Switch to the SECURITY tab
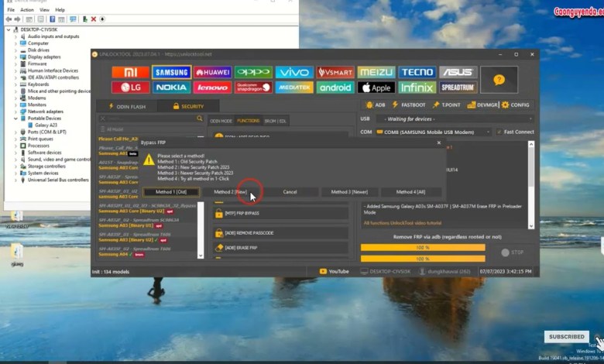The height and width of the screenshot is (364, 604). pyautogui.click(x=188, y=106)
